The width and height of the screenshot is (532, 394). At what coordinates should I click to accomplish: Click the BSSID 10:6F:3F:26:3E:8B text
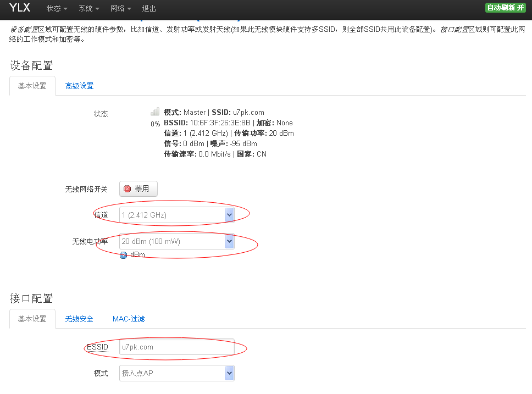(x=207, y=123)
